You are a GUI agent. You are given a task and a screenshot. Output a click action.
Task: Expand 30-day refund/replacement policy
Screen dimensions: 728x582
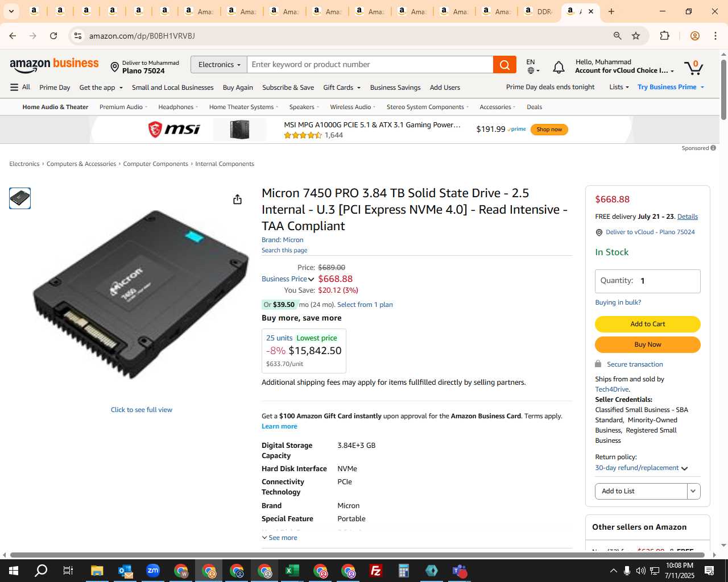(642, 468)
